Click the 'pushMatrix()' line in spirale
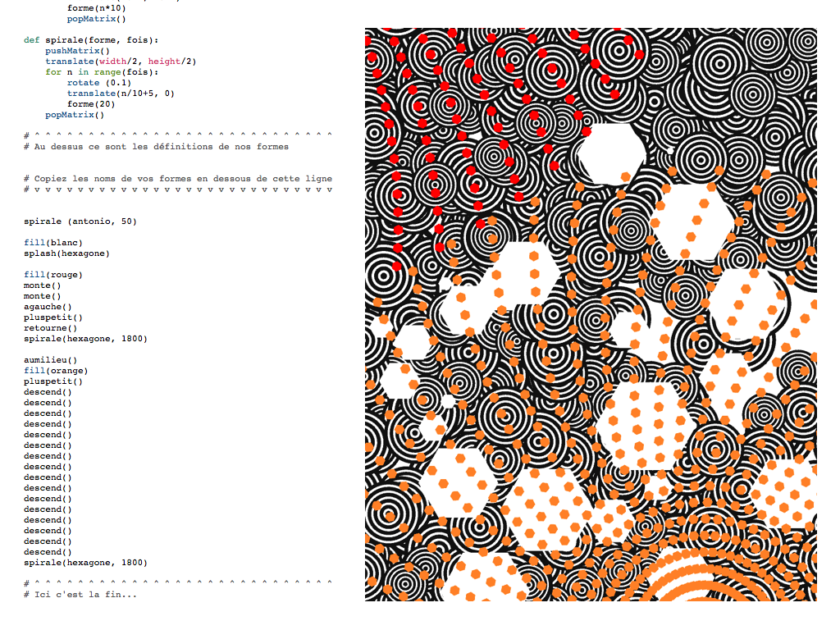The height and width of the screenshot is (630, 840). pyautogui.click(x=77, y=51)
